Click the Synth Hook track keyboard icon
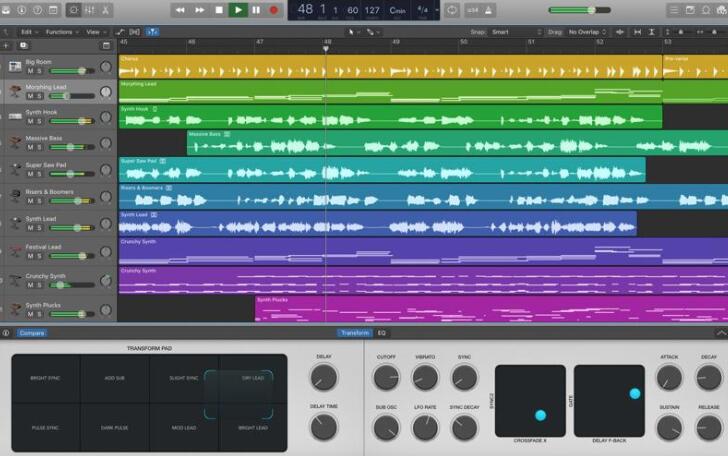 point(15,116)
